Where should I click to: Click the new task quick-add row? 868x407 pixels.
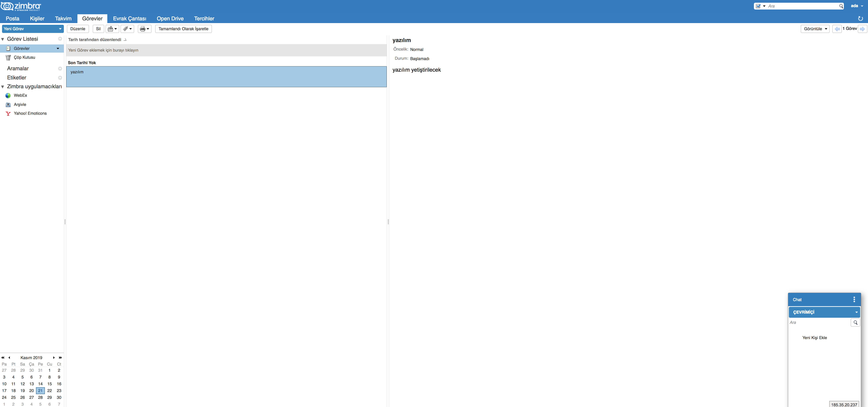[x=227, y=50]
